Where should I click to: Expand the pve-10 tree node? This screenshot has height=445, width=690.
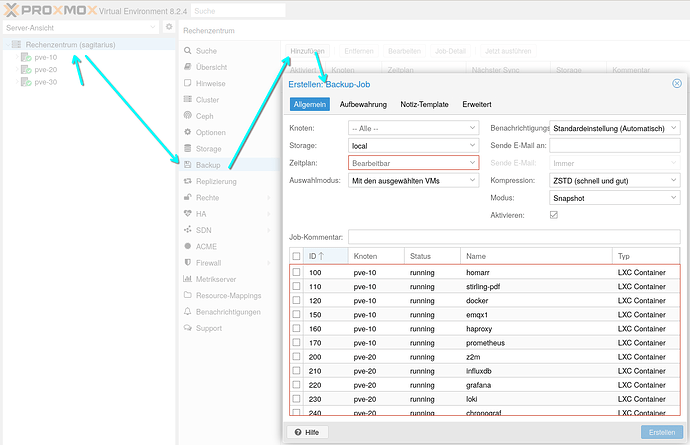(17, 57)
